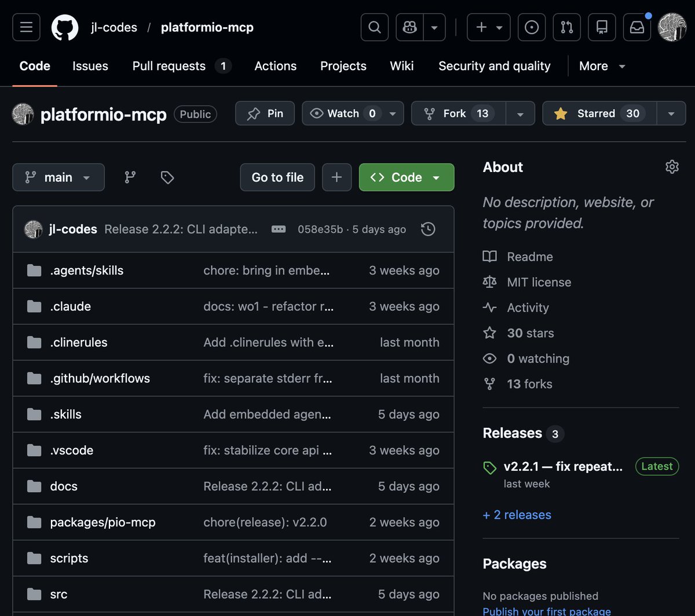Switch to the Pull requests tab
The width and height of the screenshot is (695, 616).
tap(182, 66)
